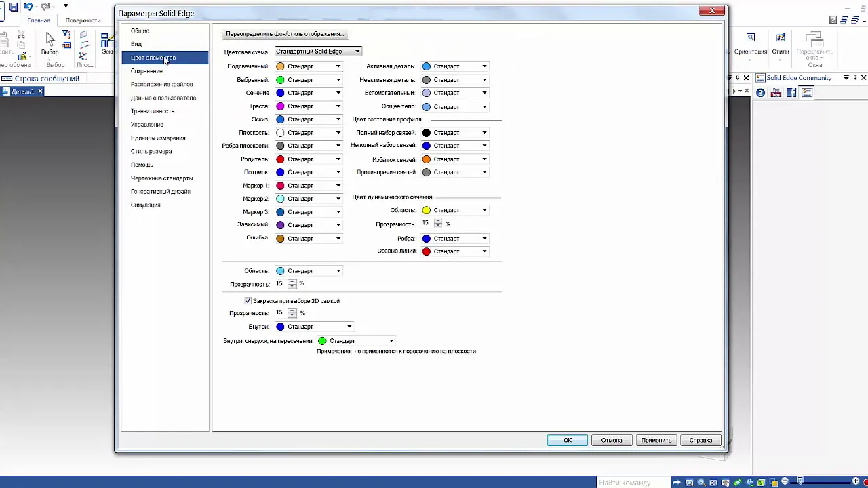The width and height of the screenshot is (868, 488).
Task: Select the Расположение файлов category
Action: [162, 85]
